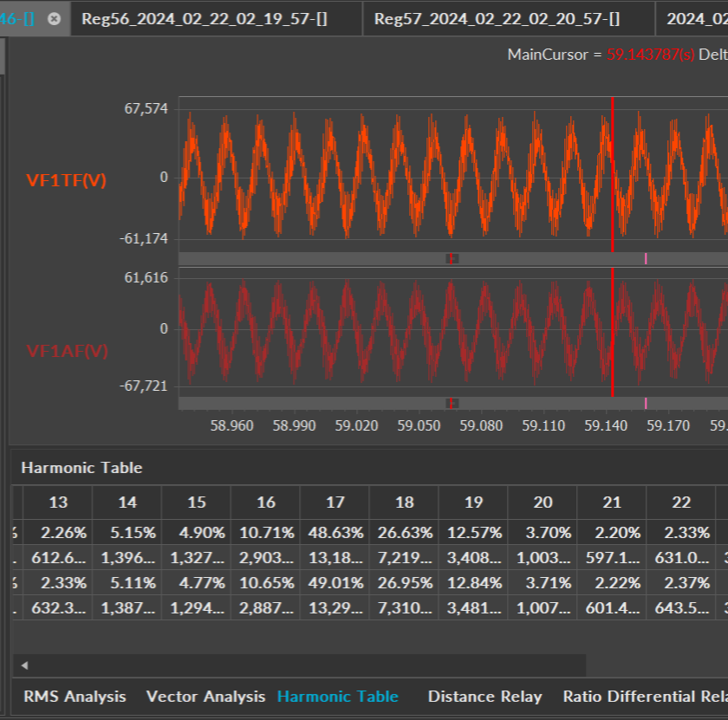Click trigger marker on VF1TF timeline bar
The height and width of the screenshot is (720, 728).
[x=452, y=258]
